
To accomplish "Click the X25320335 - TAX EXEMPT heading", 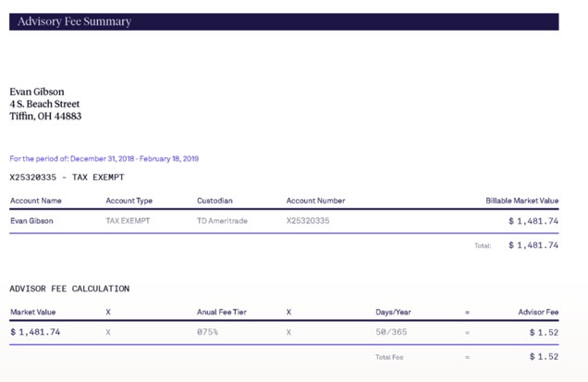I will [67, 177].
